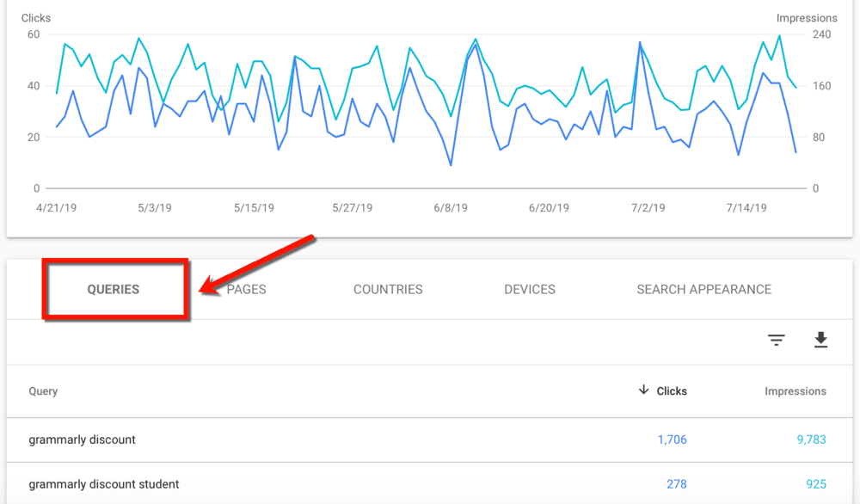Screen dimensions: 860x504
Task: Sort table by Impressions column header
Action: pyautogui.click(x=795, y=391)
